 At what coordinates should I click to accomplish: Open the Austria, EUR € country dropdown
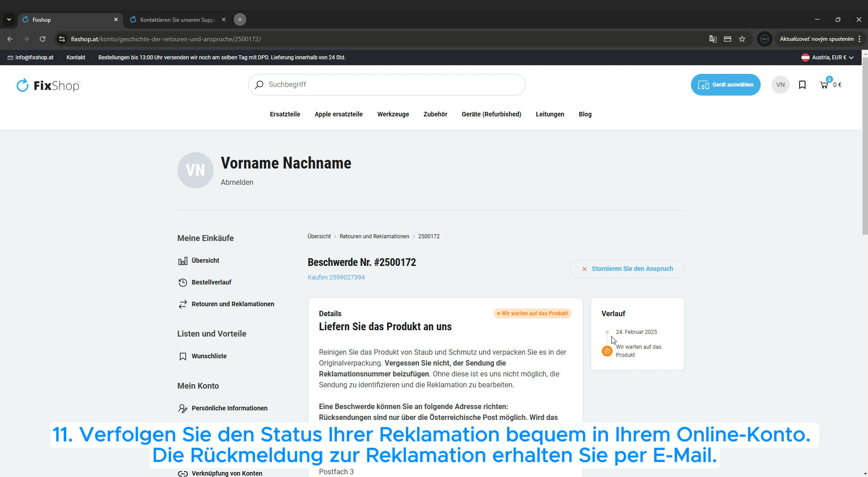pos(827,58)
